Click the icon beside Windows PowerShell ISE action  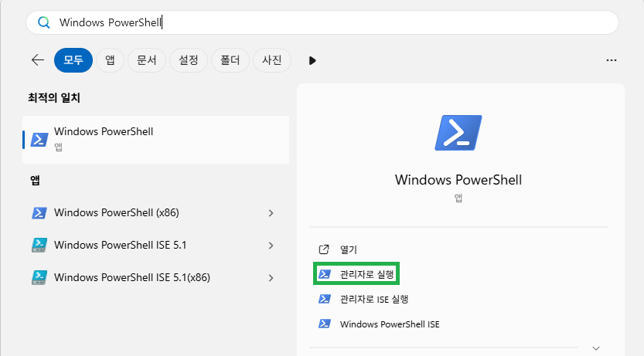(x=325, y=324)
